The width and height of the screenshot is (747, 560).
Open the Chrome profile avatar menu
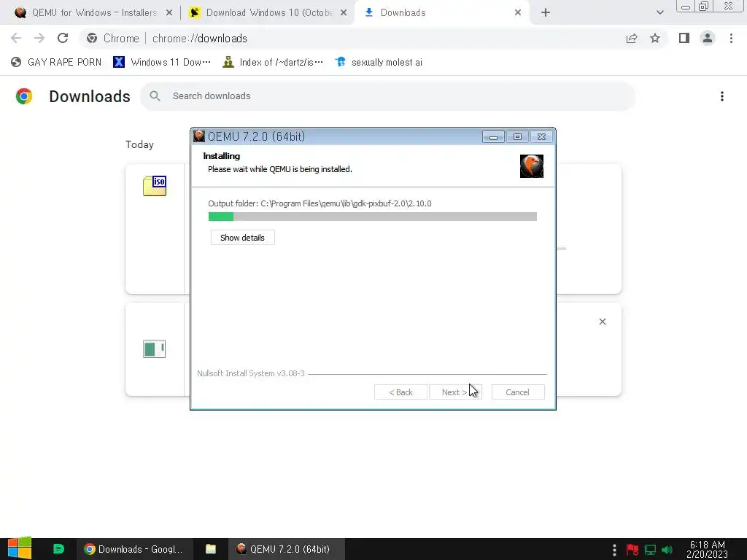pyautogui.click(x=708, y=38)
